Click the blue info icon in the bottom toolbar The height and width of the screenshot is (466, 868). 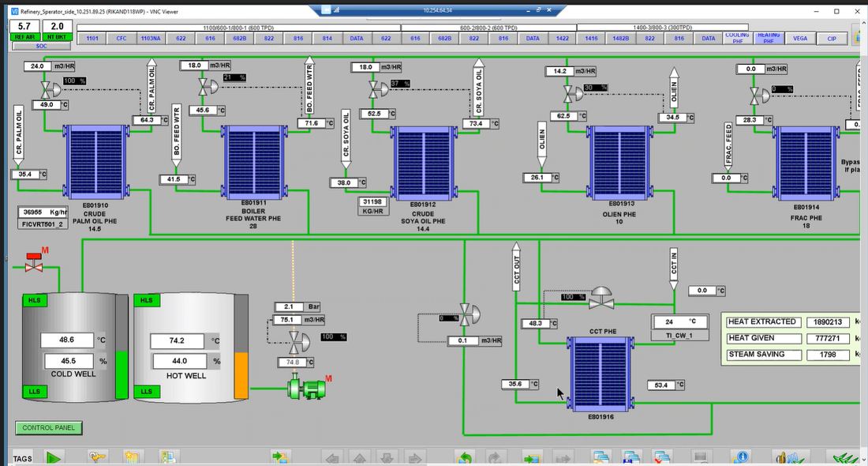[741, 457]
